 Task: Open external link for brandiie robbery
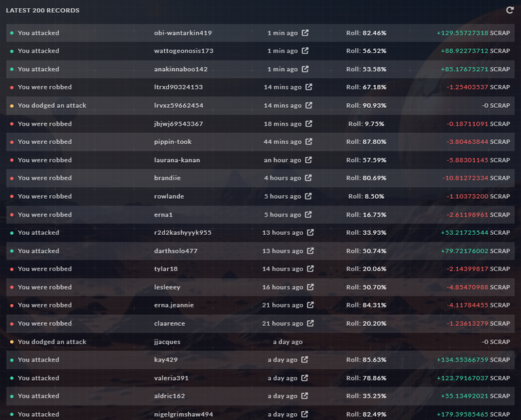(309, 178)
